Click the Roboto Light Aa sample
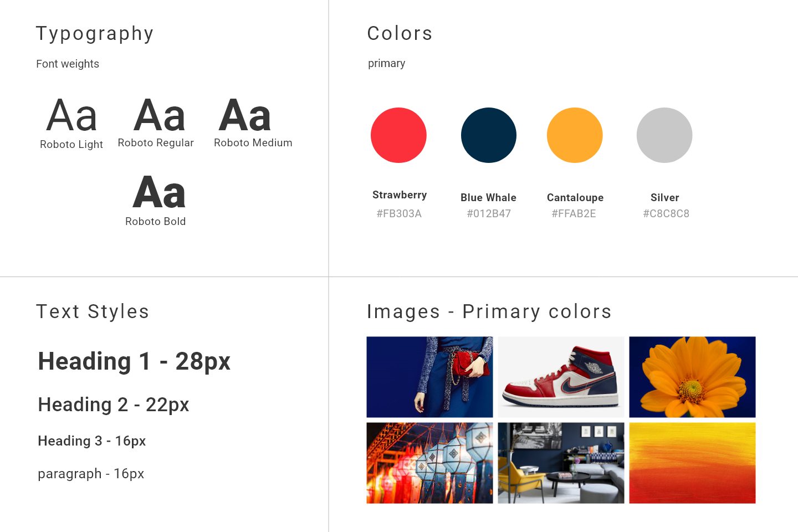 coord(72,115)
